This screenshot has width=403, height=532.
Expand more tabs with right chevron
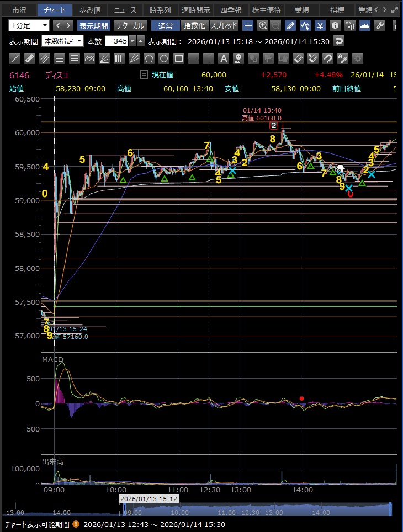click(x=384, y=10)
